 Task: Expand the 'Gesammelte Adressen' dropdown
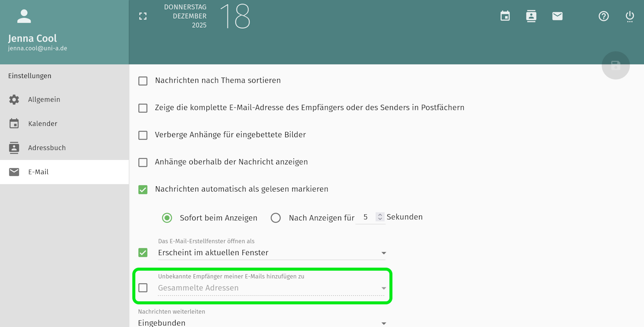pyautogui.click(x=272, y=288)
